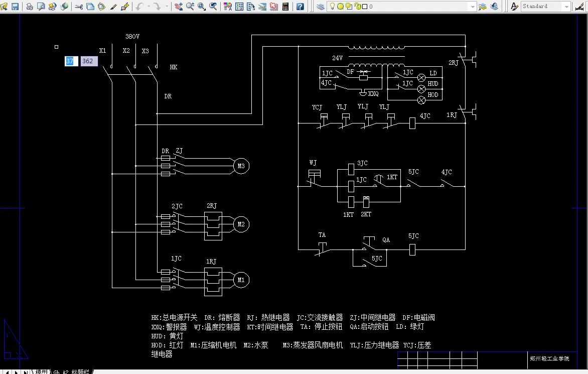
Task: Click the 362 dynamic input field
Action: click(89, 61)
